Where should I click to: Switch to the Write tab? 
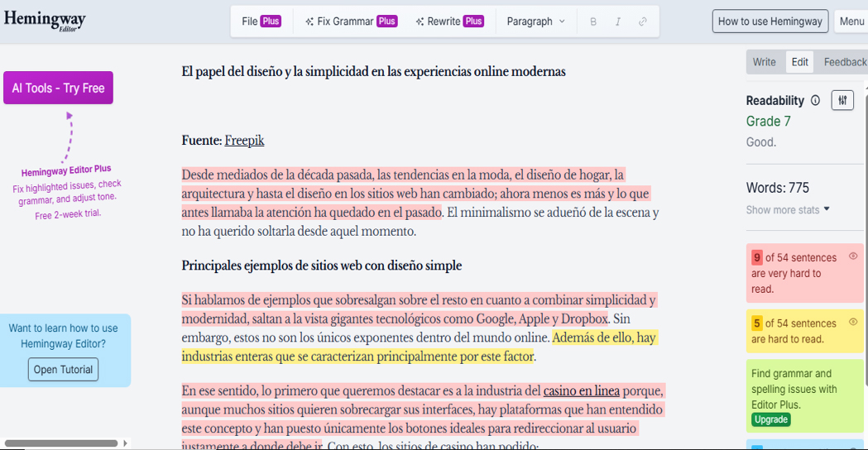(765, 62)
